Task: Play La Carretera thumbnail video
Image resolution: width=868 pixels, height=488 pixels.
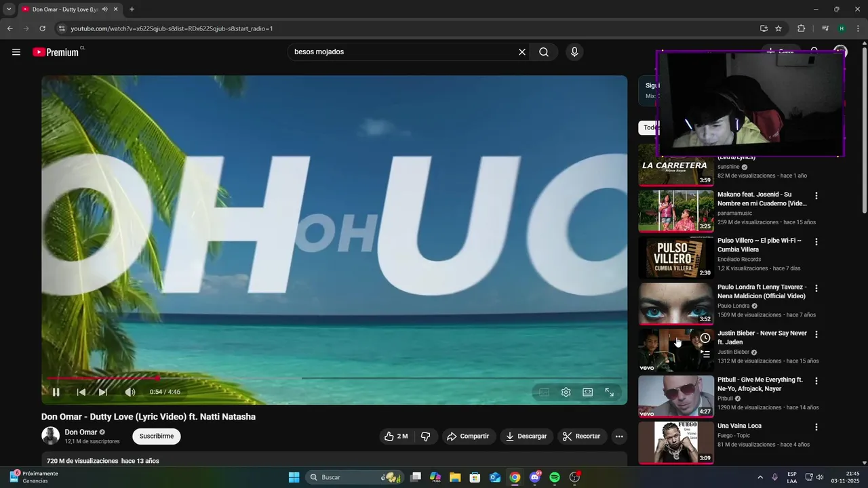Action: tap(676, 165)
